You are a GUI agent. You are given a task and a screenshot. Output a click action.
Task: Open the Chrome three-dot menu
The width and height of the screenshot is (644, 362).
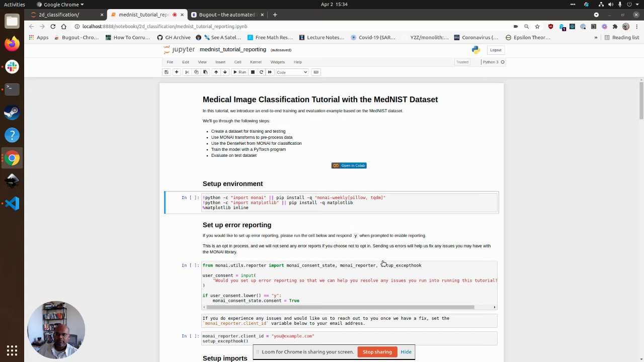point(636,26)
